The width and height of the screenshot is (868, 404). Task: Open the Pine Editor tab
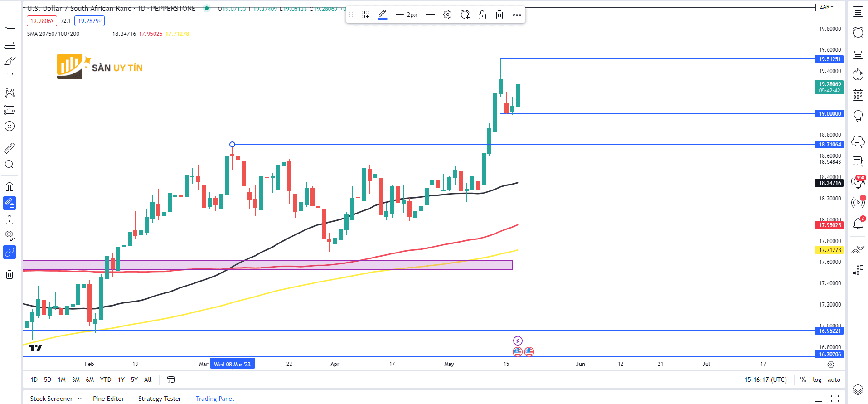108,399
